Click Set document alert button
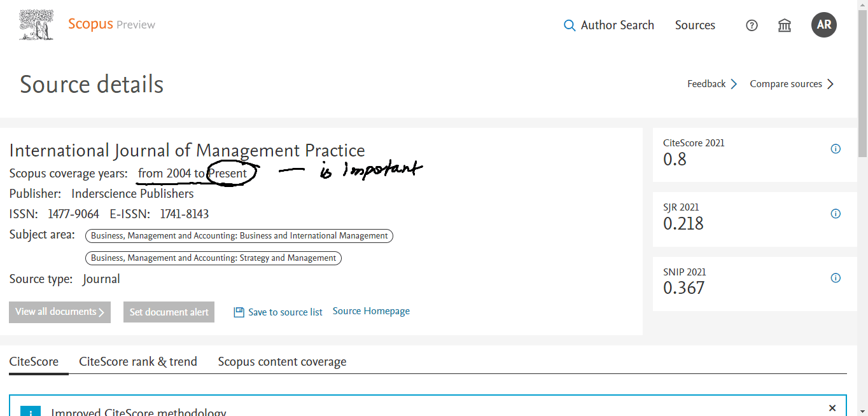Viewport: 868px width, 416px height. point(169,312)
